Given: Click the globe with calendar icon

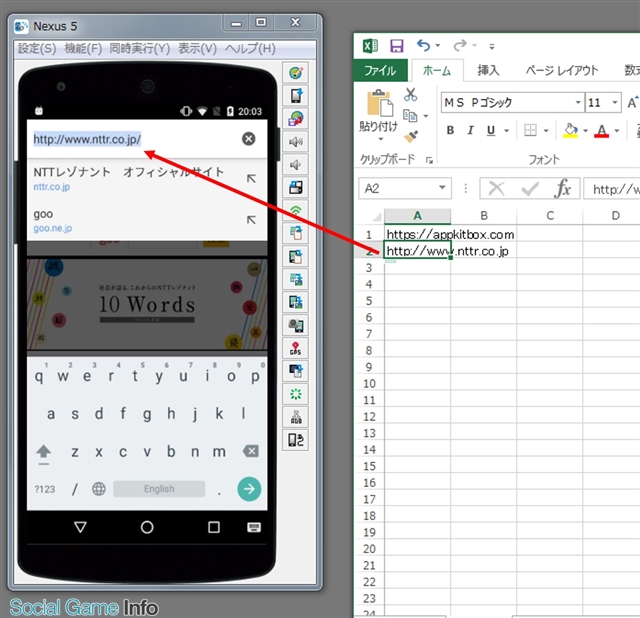Looking at the screenshot, I should pos(296,119).
